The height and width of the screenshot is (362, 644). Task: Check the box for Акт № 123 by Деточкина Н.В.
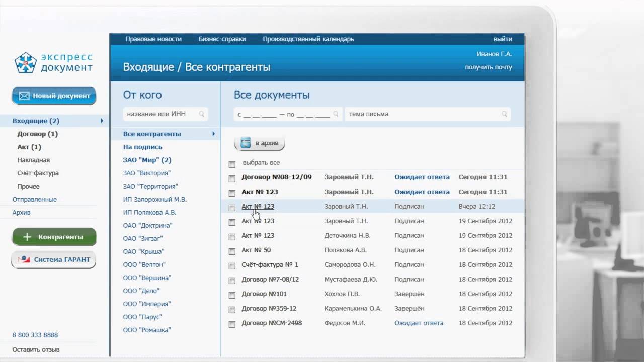232,237
